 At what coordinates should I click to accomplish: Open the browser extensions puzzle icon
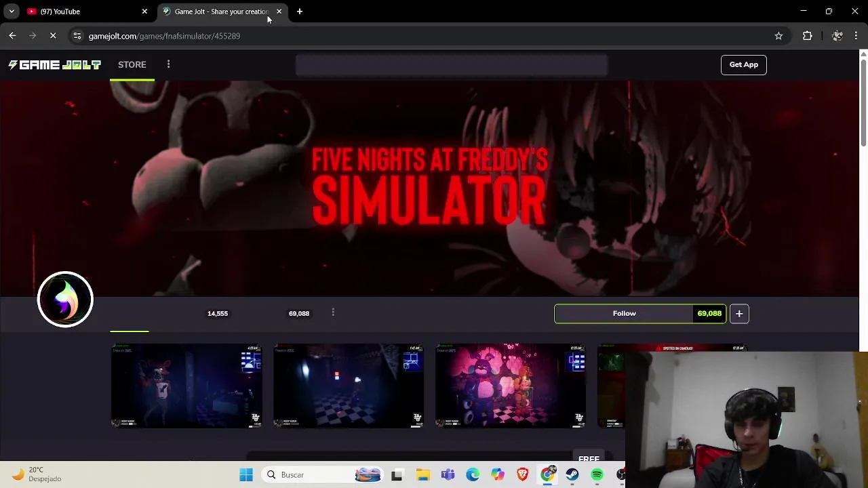click(807, 36)
